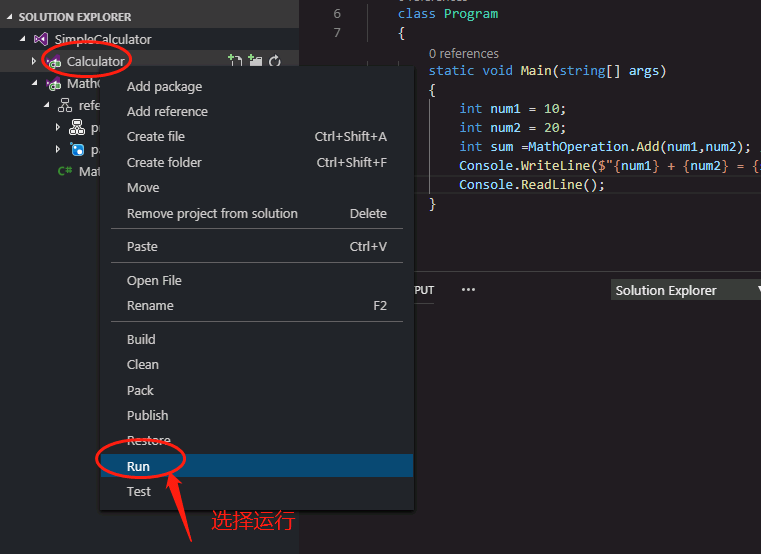
Task: Open the Solution Explorer output dropdown
Action: 686,290
